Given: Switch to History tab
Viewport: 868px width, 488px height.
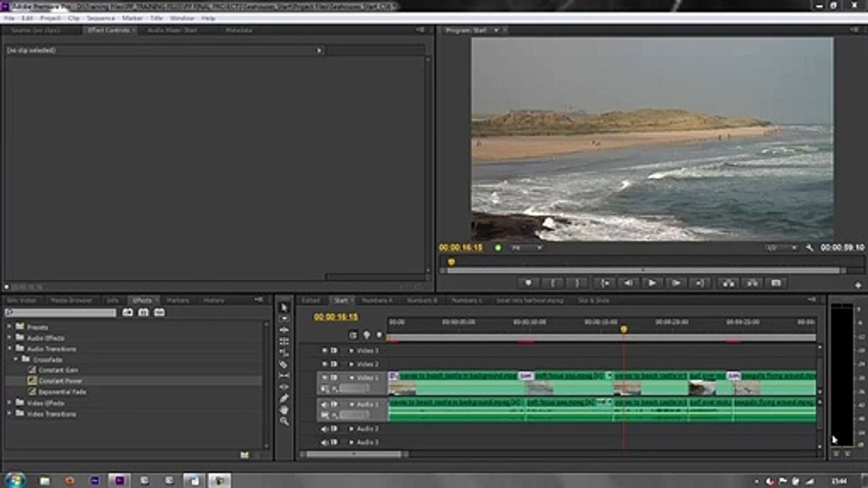Looking at the screenshot, I should point(214,300).
